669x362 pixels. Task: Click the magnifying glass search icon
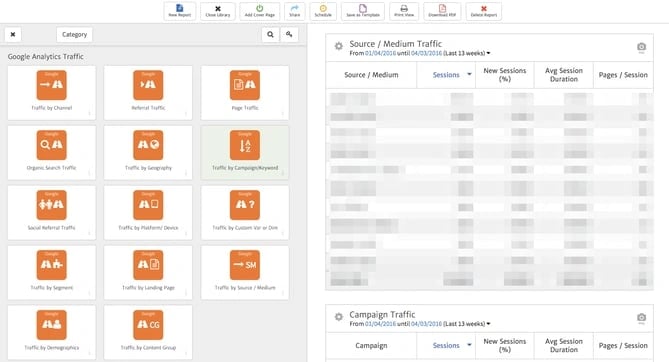tap(271, 35)
